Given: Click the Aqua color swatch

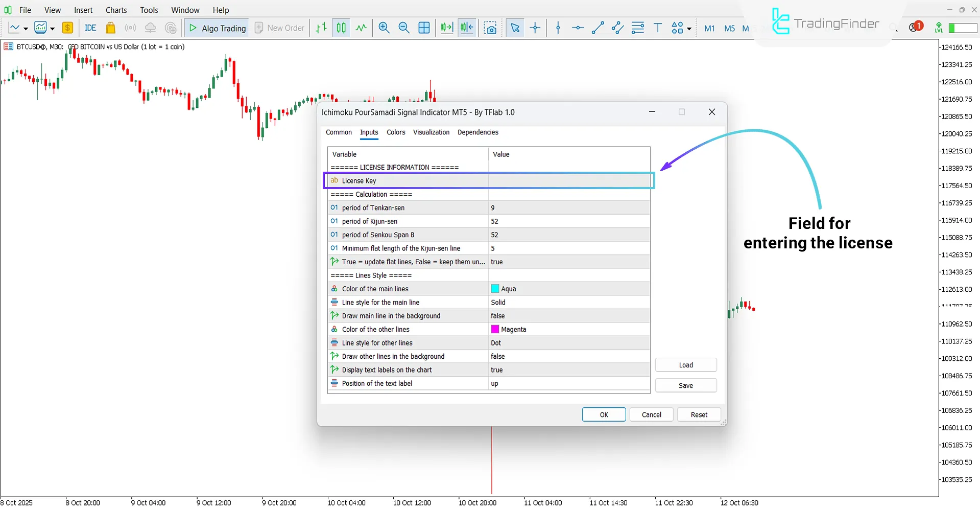Looking at the screenshot, I should tap(495, 289).
